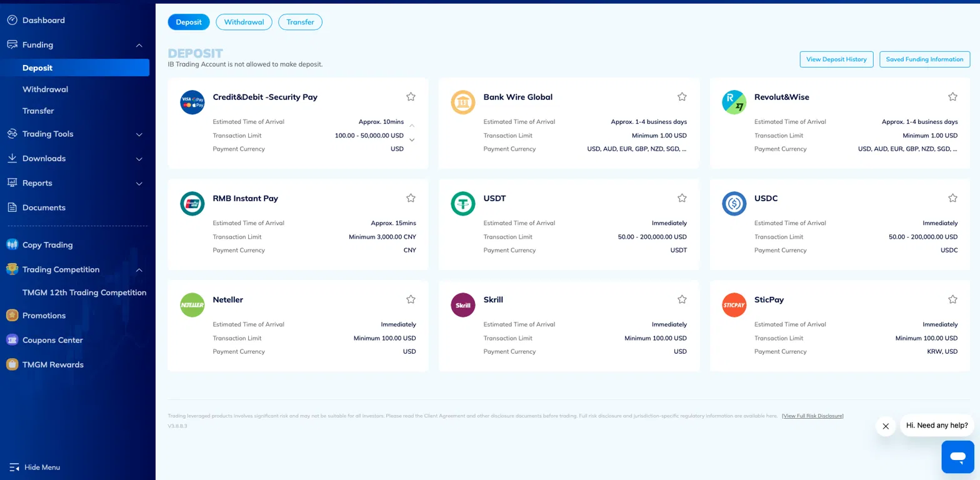Click the Copy Trading menu label
Viewport: 980px width, 480px height.
coord(47,245)
